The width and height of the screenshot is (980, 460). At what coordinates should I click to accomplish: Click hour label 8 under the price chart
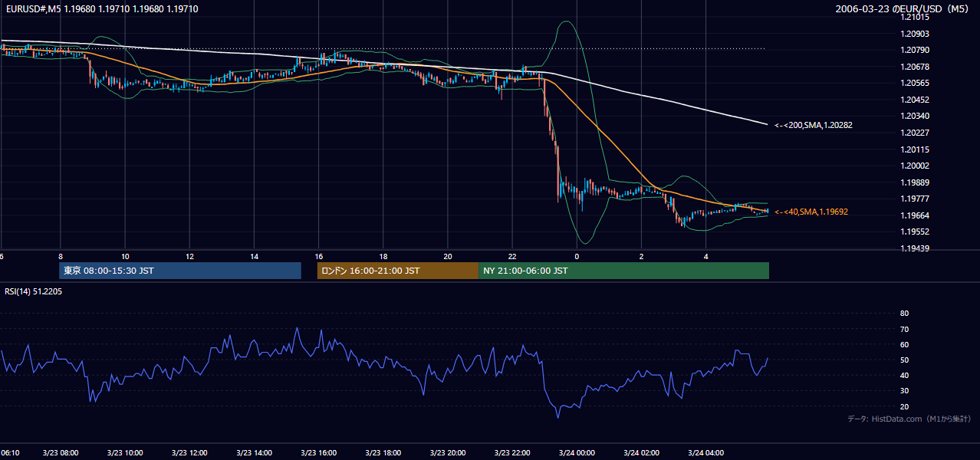point(61,257)
